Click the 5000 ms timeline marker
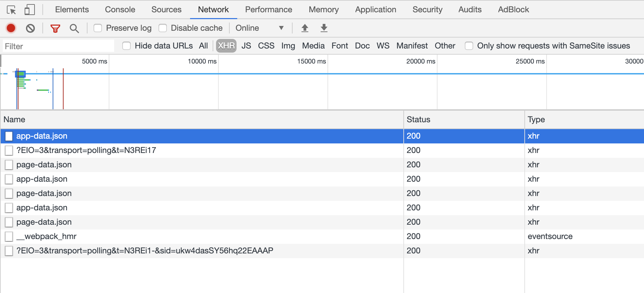 coord(94,61)
